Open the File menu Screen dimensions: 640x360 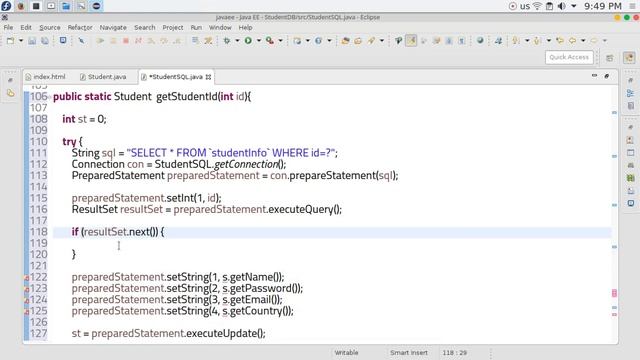[8, 27]
